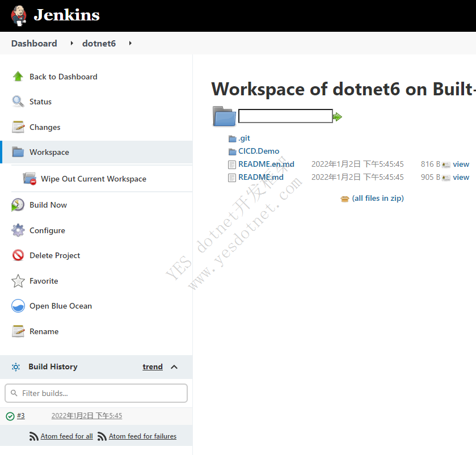
Task: Click the Configure gear icon
Action: tap(18, 230)
